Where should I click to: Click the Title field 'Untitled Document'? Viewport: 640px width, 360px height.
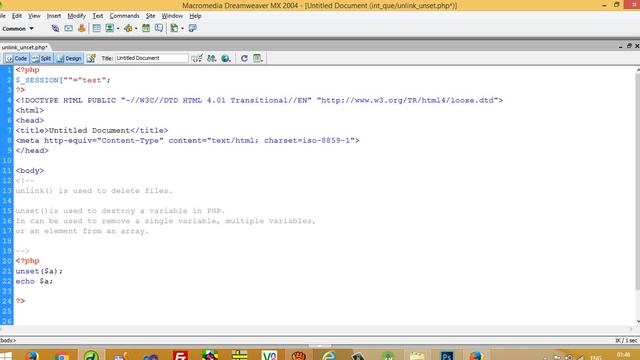point(151,58)
